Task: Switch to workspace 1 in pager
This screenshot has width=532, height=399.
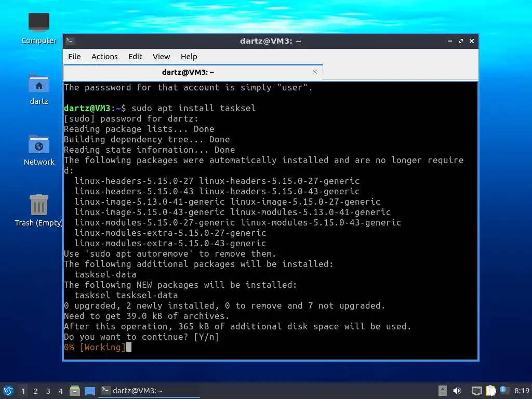Action: click(23, 391)
